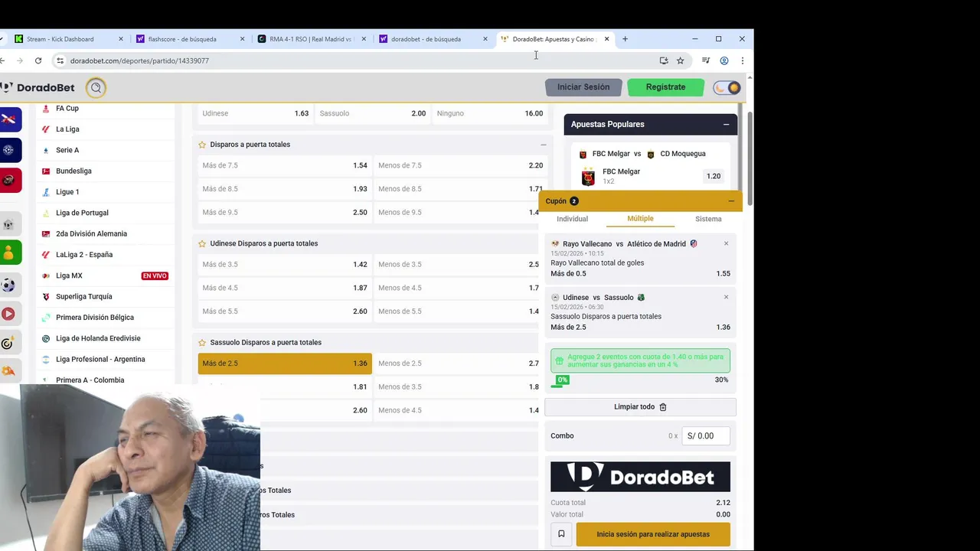Click the site information icon in address bar
The image size is (980, 551).
[x=60, y=60]
